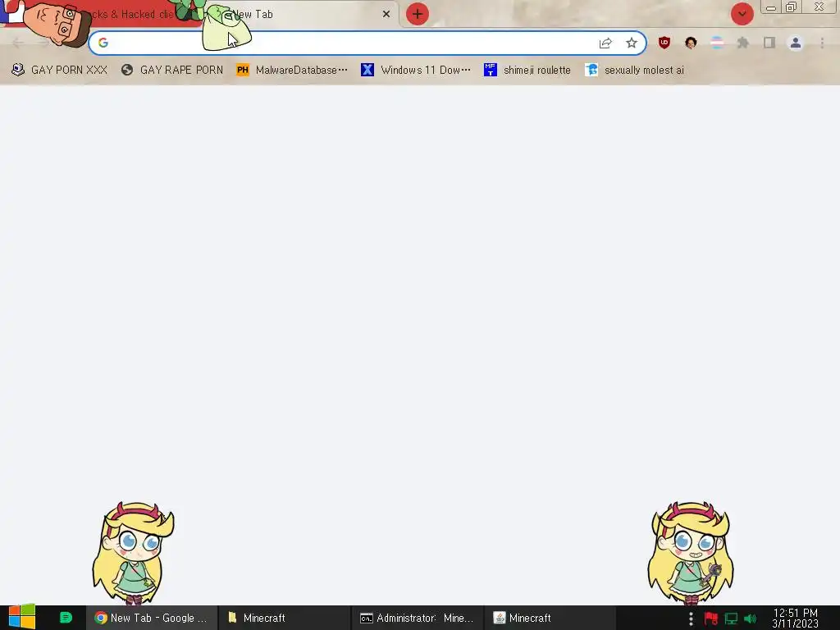Viewport: 840px width, 630px height.
Task: Restore down the Chrome window
Action: [792, 7]
